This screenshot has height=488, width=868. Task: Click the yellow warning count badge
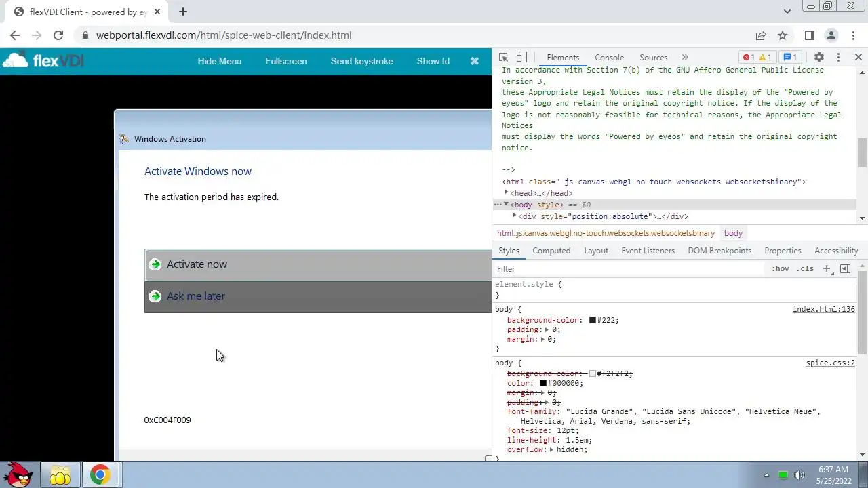766,58
